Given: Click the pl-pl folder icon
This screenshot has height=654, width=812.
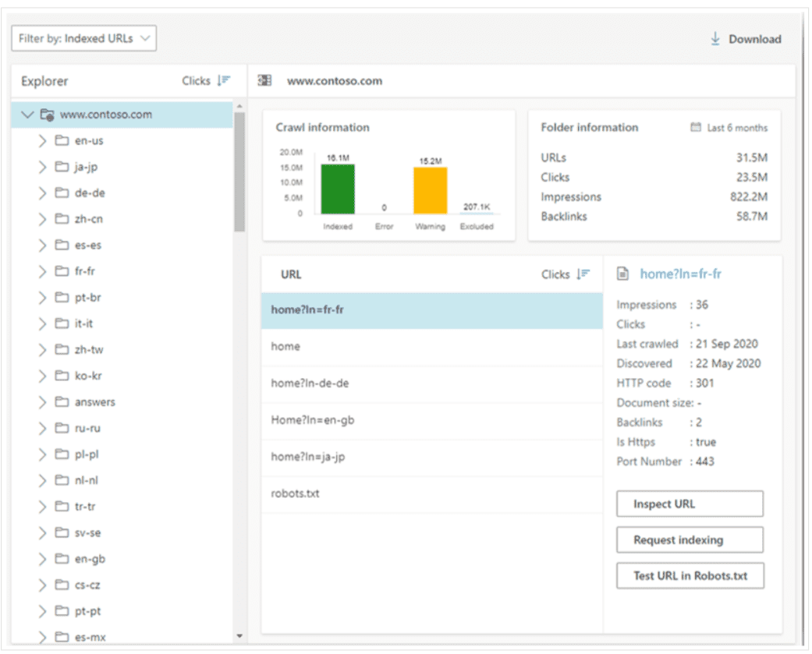Looking at the screenshot, I should (x=62, y=454).
